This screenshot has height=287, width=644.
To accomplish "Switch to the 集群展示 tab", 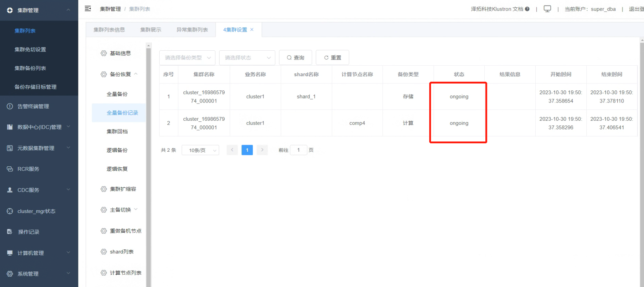I will point(151,30).
